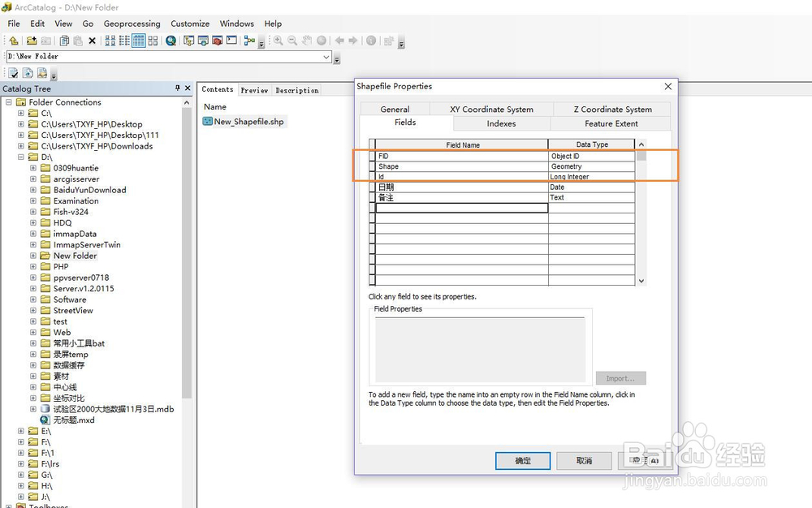Viewport: 812px width, 508px height.
Task: Expand the HDQ folder node
Action: point(33,223)
